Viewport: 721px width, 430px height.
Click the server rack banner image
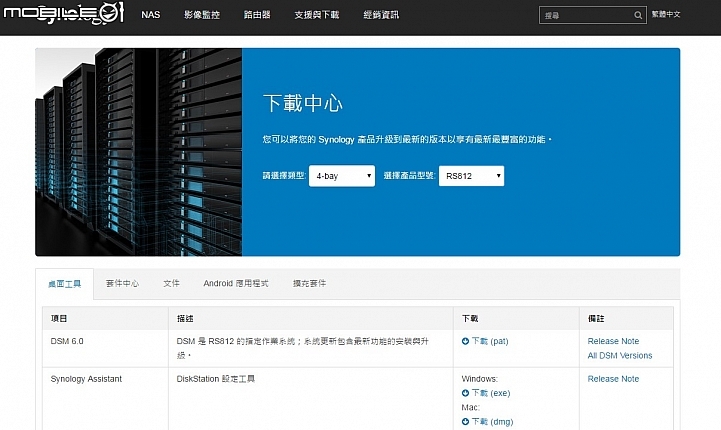click(x=138, y=152)
